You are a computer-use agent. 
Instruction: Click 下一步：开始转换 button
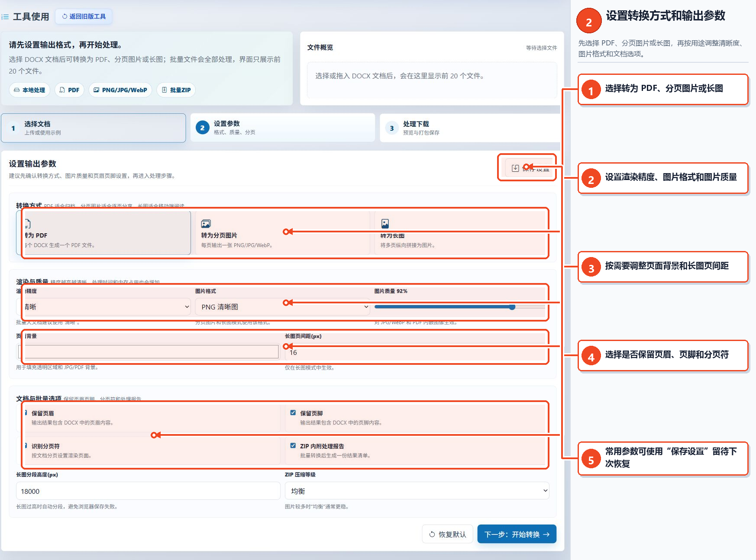click(517, 534)
